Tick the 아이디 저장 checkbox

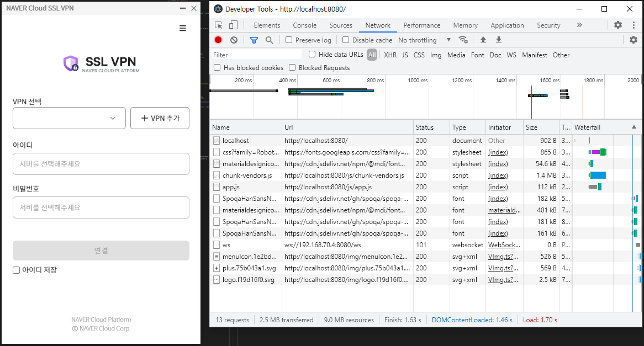(x=17, y=270)
